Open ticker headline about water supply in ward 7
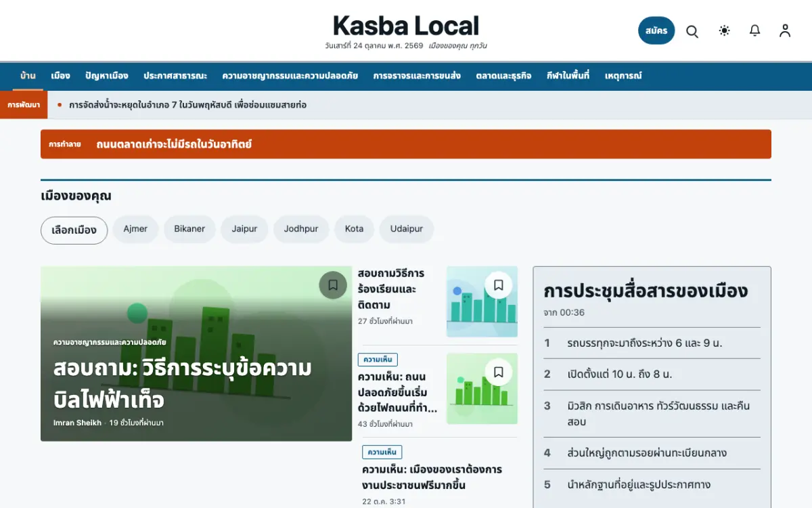This screenshot has width=812, height=508. click(x=188, y=105)
